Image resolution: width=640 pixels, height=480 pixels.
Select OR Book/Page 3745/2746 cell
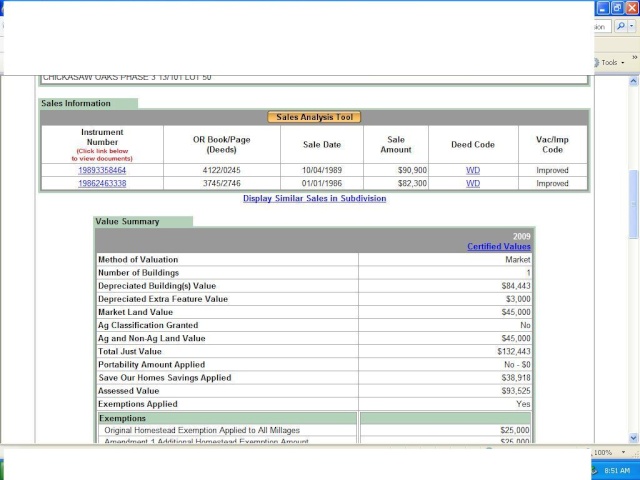pos(222,183)
